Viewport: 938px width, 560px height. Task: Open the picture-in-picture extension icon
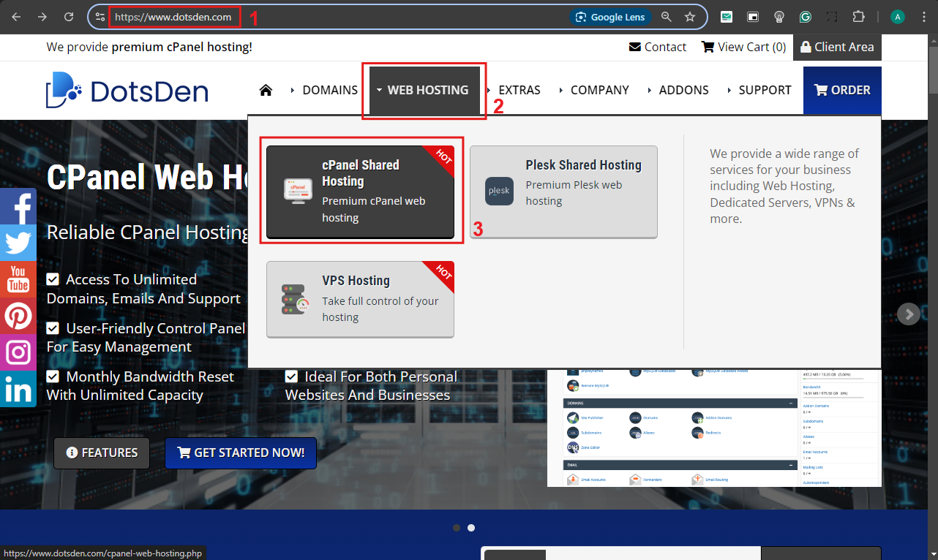[x=753, y=17]
